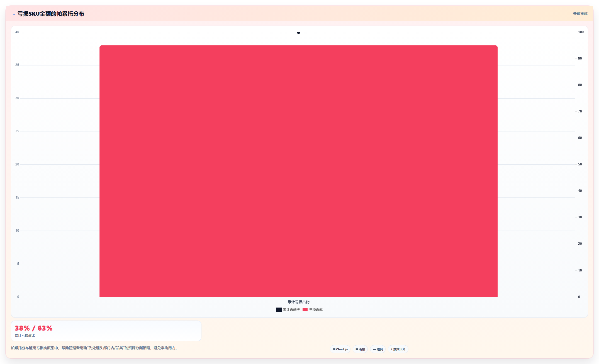The height and width of the screenshot is (364, 599).
Task: Click the left axis tick 15
Action: click(17, 197)
